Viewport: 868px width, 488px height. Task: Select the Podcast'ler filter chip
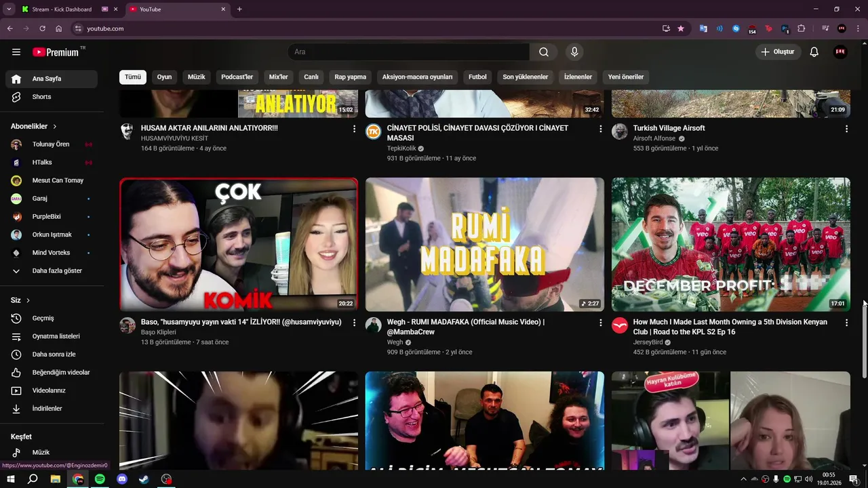pyautogui.click(x=237, y=77)
